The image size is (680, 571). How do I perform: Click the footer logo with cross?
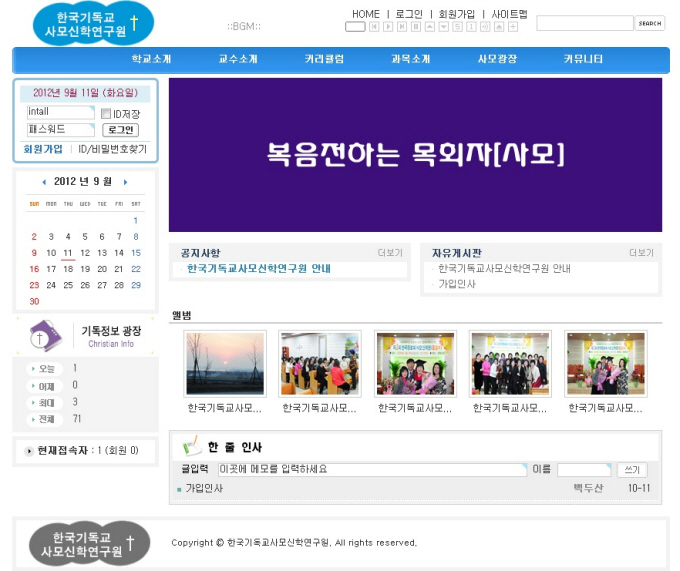[89, 543]
